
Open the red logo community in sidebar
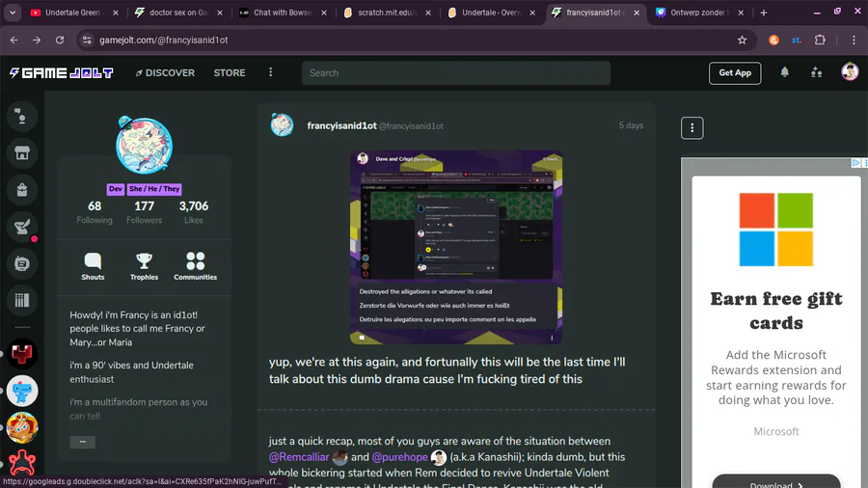pyautogui.click(x=21, y=354)
